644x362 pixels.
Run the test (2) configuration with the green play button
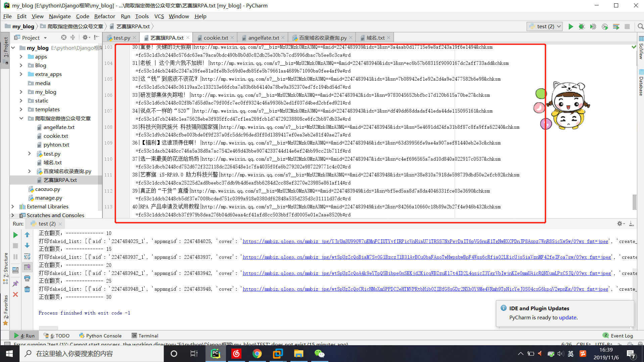coord(570,27)
